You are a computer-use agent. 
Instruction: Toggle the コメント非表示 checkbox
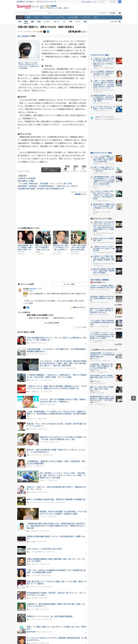point(75,327)
